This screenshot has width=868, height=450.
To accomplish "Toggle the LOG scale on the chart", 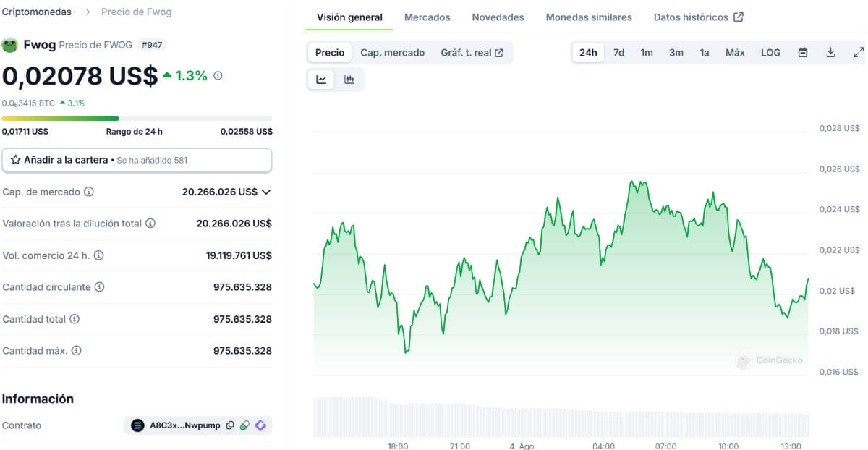I will tap(770, 53).
